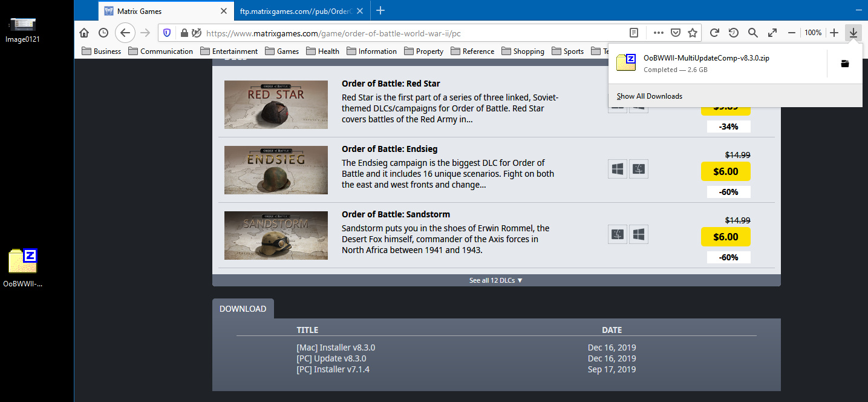Buy Sandstorm for $6.00
Screen dimensions: 868x402
tap(725, 237)
